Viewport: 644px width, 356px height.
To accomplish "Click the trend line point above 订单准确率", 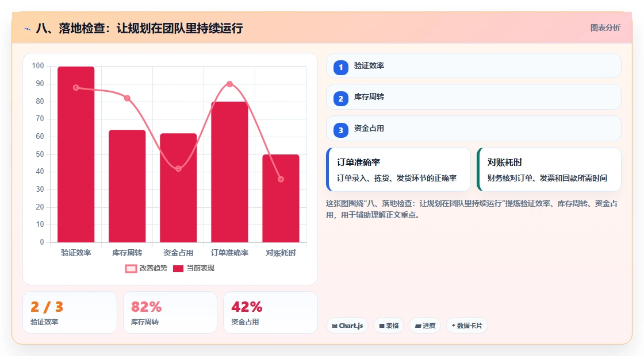I will [x=229, y=84].
